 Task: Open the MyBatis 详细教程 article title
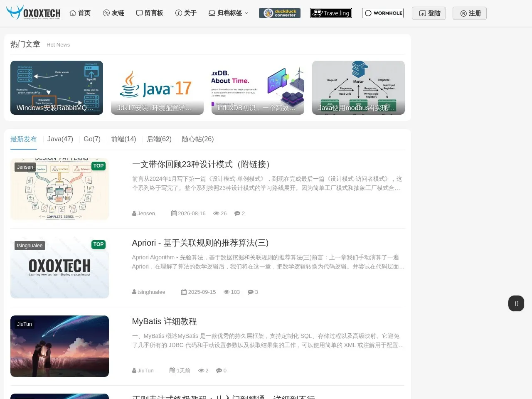point(165,322)
